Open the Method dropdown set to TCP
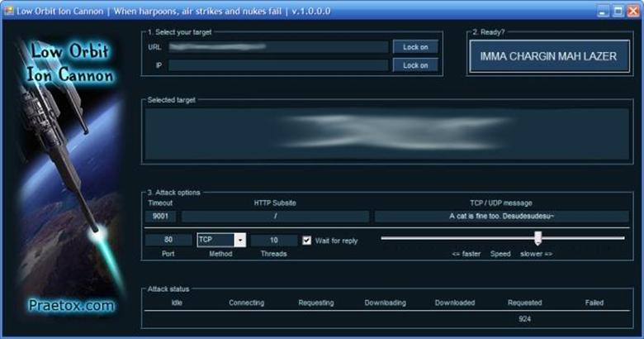644x339 pixels. [239, 240]
